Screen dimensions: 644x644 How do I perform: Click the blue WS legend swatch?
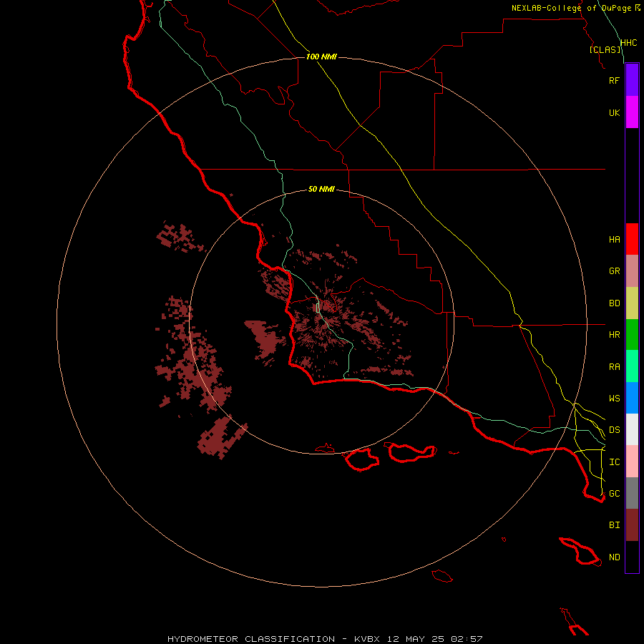tap(632, 398)
